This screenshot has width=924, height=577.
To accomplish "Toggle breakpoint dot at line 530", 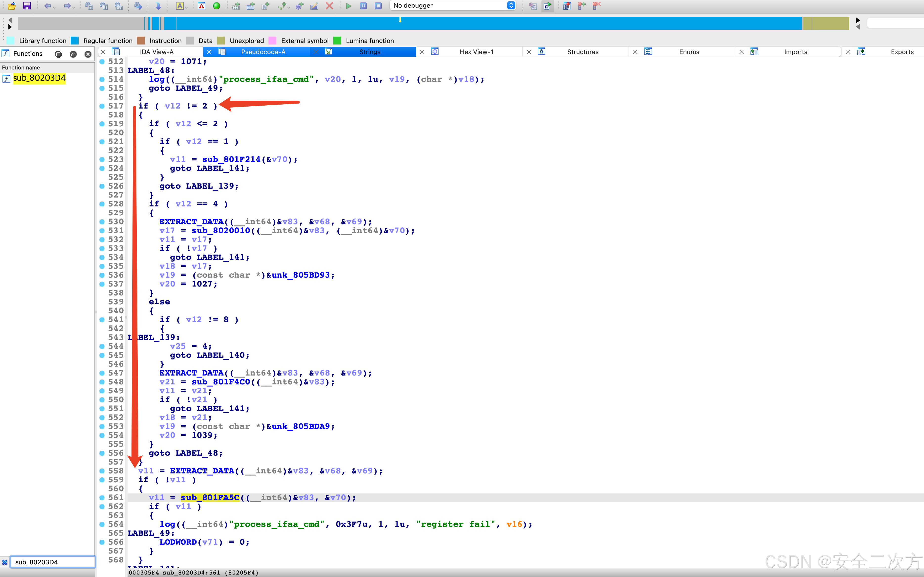I will (x=102, y=222).
